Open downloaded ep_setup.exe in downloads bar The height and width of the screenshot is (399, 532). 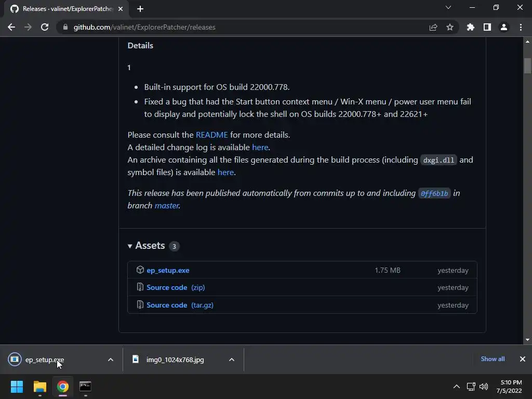[x=45, y=360]
